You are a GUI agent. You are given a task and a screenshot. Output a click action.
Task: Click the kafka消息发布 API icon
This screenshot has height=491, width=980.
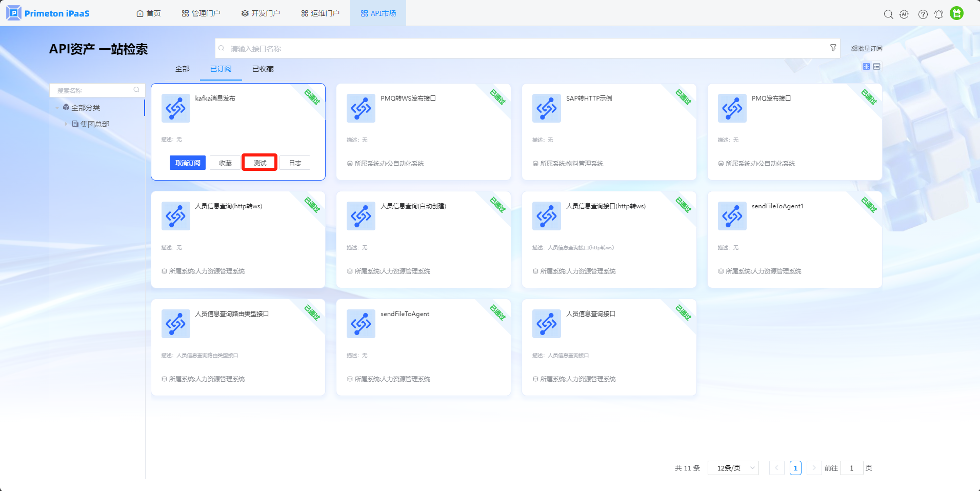(x=175, y=108)
